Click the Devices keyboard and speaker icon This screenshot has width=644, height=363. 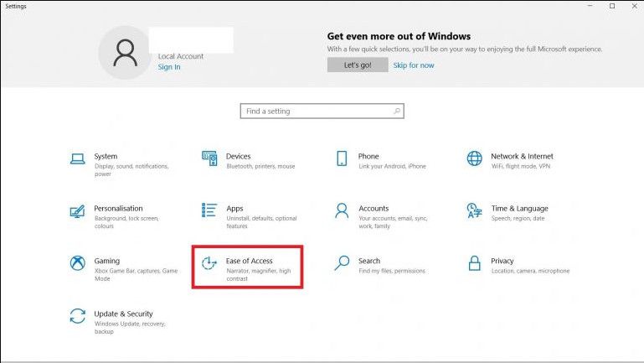[x=209, y=158]
